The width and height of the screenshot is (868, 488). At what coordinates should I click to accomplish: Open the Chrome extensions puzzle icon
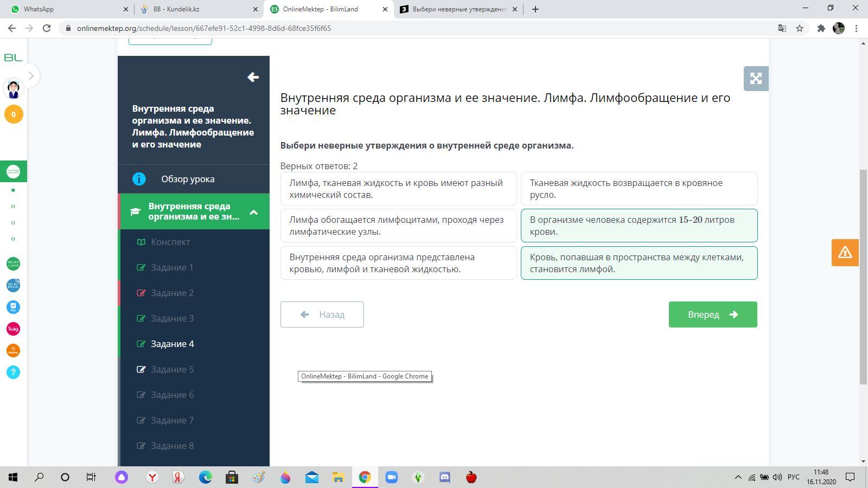[x=821, y=28]
